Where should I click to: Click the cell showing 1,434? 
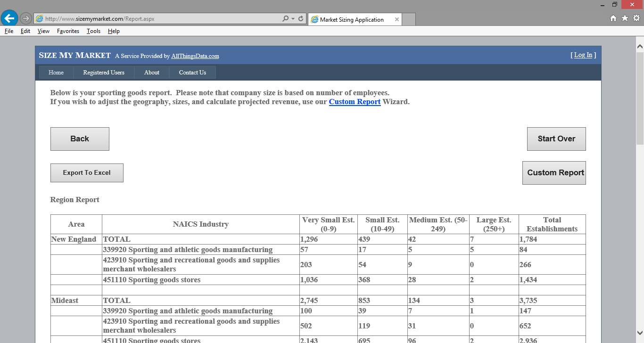[552, 280]
